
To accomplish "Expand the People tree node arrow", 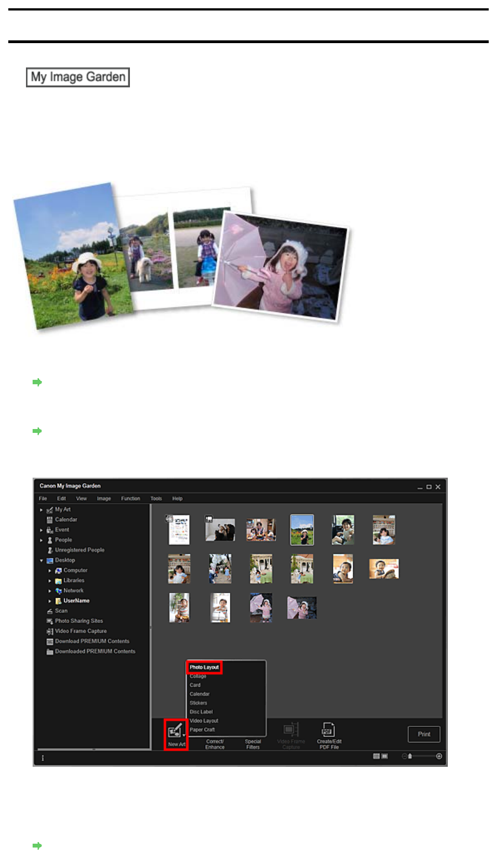I will click(41, 540).
